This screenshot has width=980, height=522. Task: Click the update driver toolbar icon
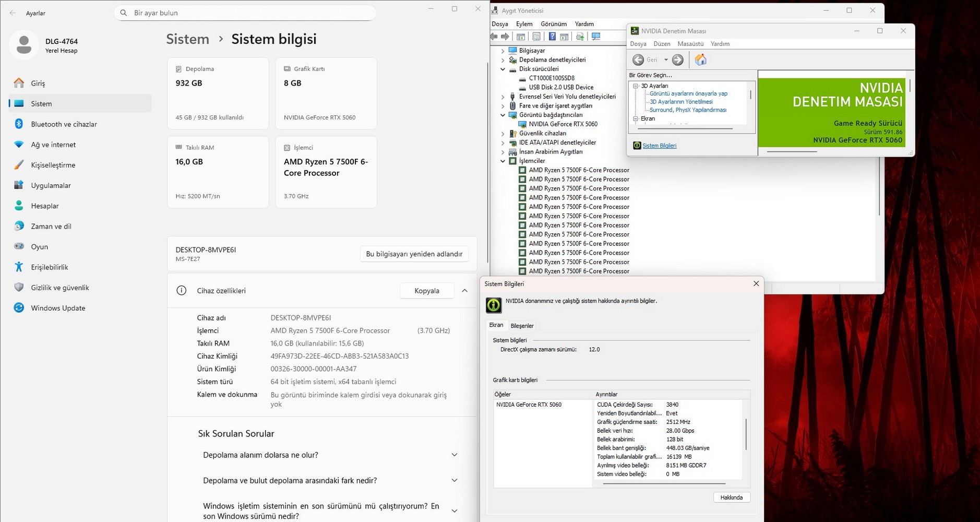point(580,37)
